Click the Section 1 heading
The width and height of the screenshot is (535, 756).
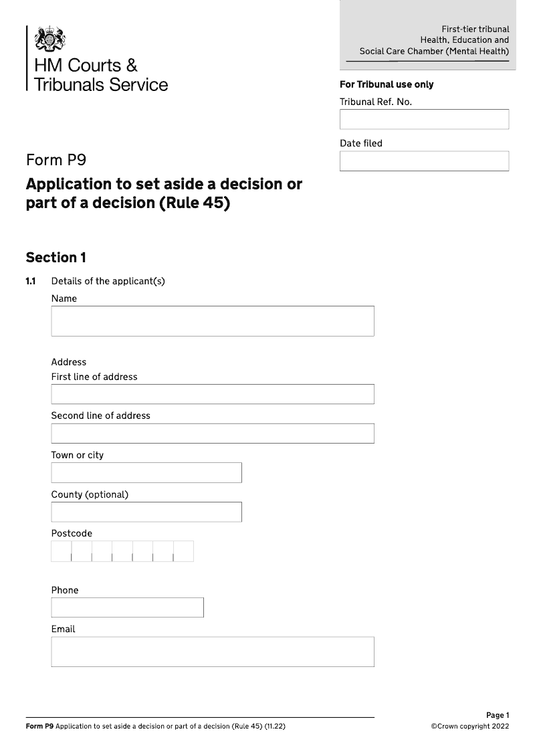pos(56,258)
